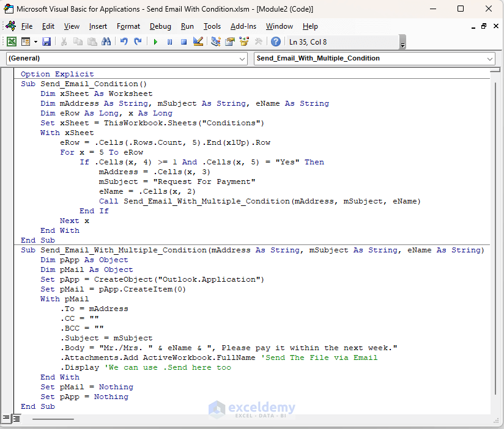Open the Edit menu
Image resolution: width=504 pixels, height=429 pixels.
pos(48,26)
